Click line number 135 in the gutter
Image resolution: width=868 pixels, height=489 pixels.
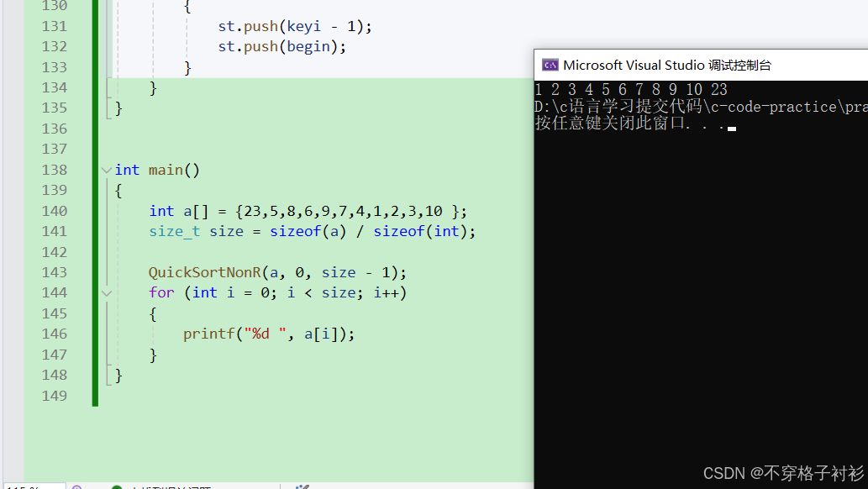[55, 108]
